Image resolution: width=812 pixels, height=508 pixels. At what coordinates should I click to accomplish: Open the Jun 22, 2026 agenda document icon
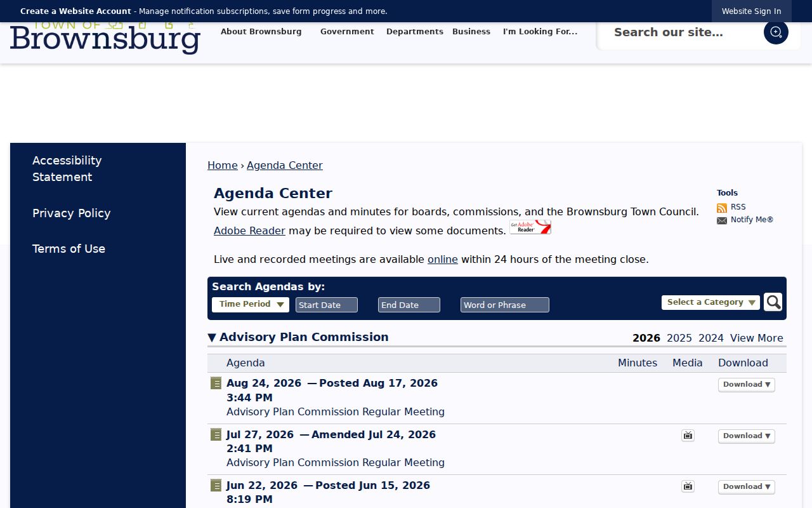click(216, 486)
